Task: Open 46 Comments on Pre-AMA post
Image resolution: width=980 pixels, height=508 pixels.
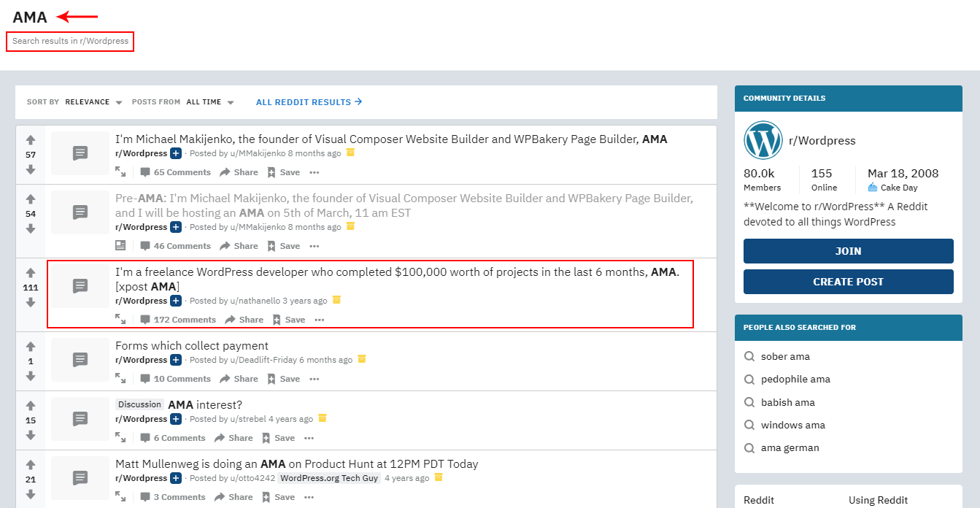Action: coord(175,246)
